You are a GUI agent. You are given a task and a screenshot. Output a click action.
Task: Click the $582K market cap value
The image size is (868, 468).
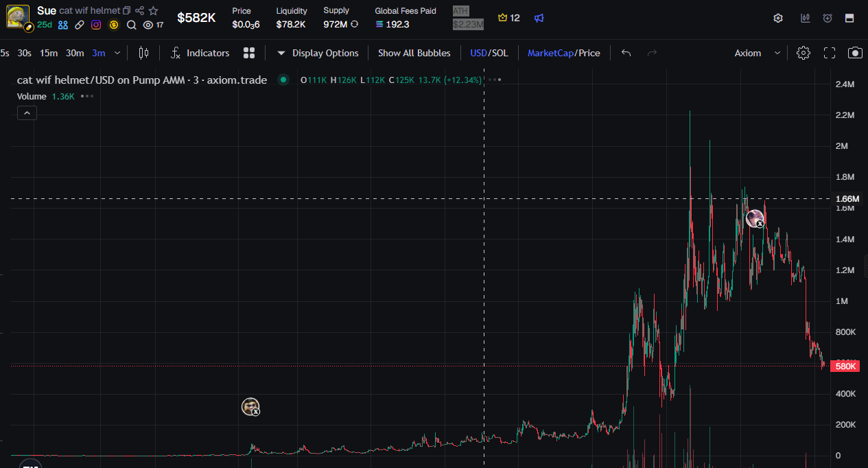click(196, 18)
